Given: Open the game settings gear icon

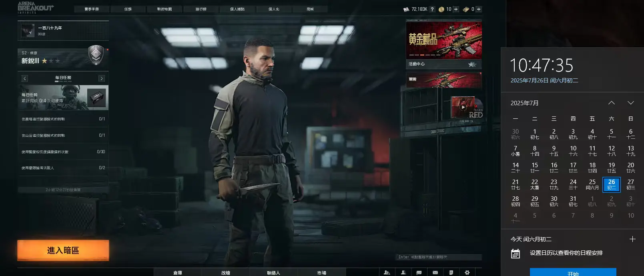Looking at the screenshot, I should point(467,272).
